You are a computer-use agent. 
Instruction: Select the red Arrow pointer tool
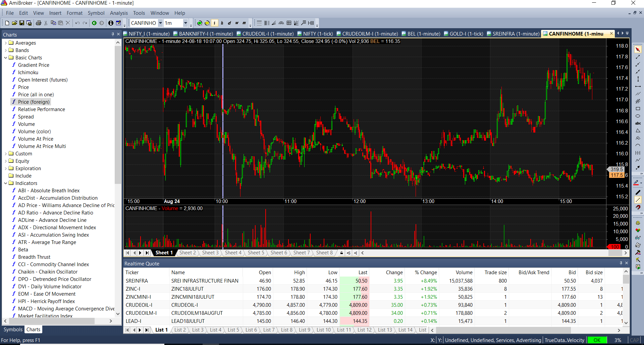click(638, 50)
